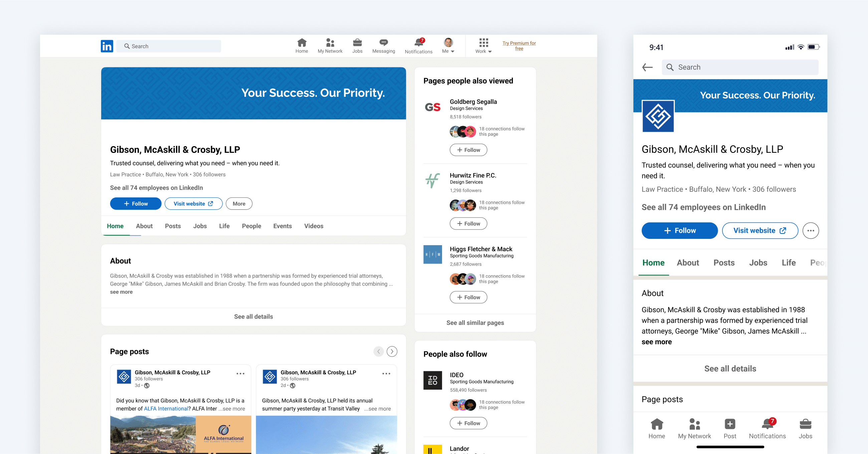Expand the Work apps dropdown
The height and width of the screenshot is (454, 868).
[x=483, y=46]
